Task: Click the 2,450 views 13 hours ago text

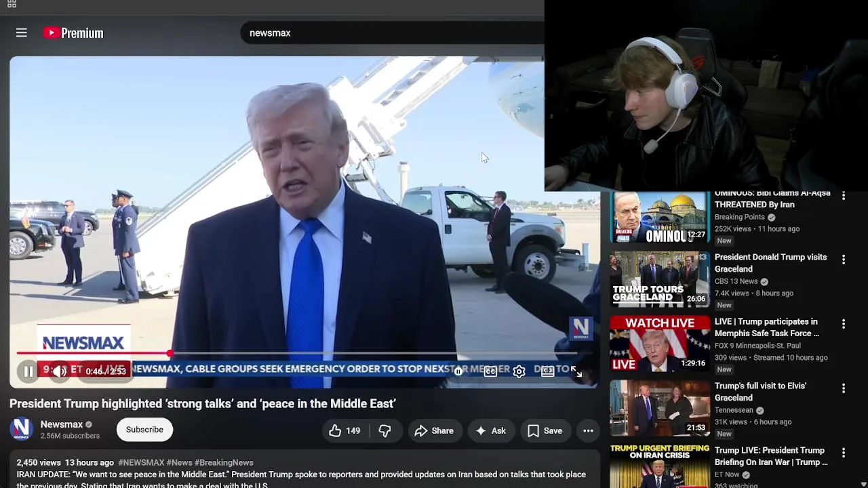Action: (65, 462)
